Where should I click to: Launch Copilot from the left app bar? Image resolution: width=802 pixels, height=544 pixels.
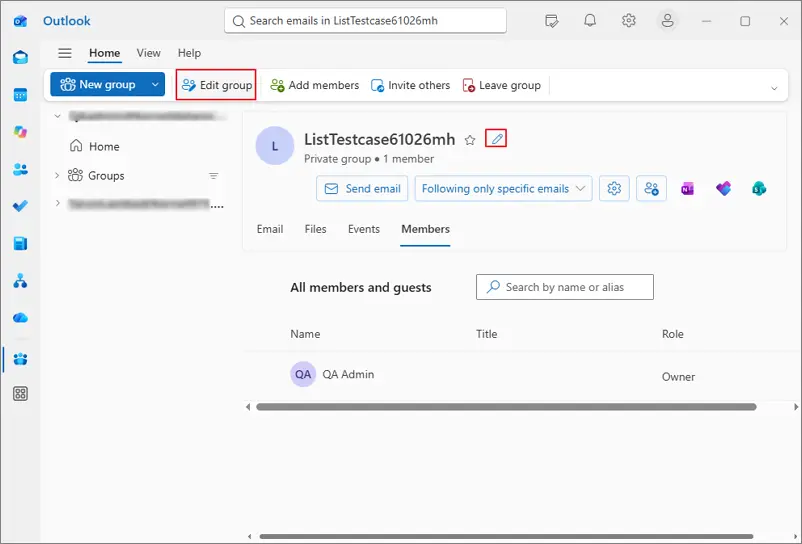pyautogui.click(x=20, y=132)
